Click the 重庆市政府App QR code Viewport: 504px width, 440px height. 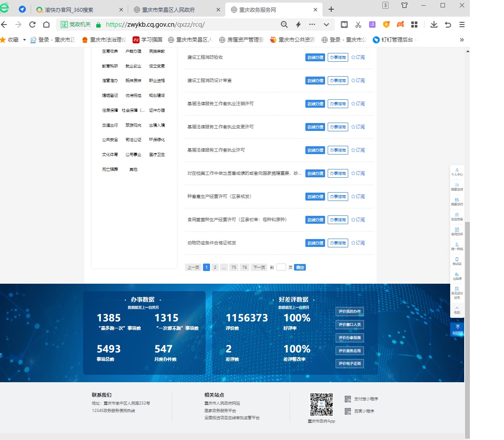(322, 404)
